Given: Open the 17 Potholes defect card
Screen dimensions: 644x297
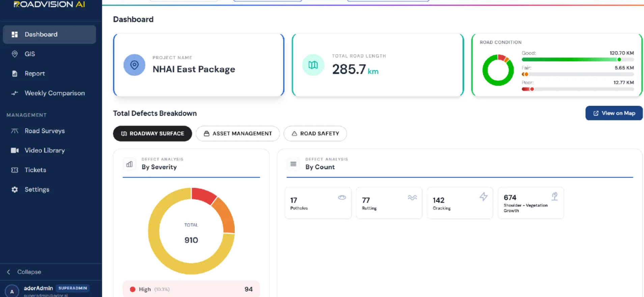Looking at the screenshot, I should (318, 203).
